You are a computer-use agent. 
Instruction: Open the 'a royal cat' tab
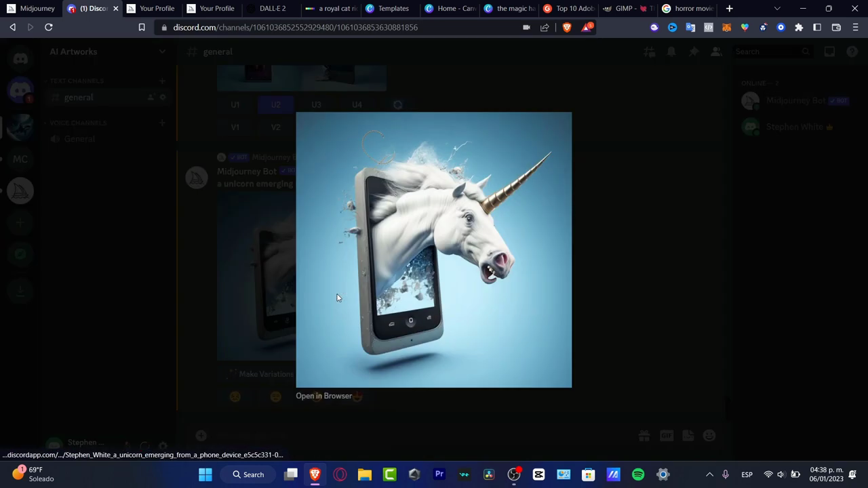(x=331, y=9)
